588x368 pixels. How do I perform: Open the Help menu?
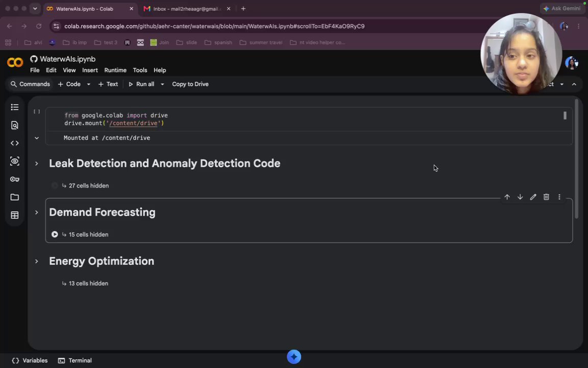click(160, 70)
